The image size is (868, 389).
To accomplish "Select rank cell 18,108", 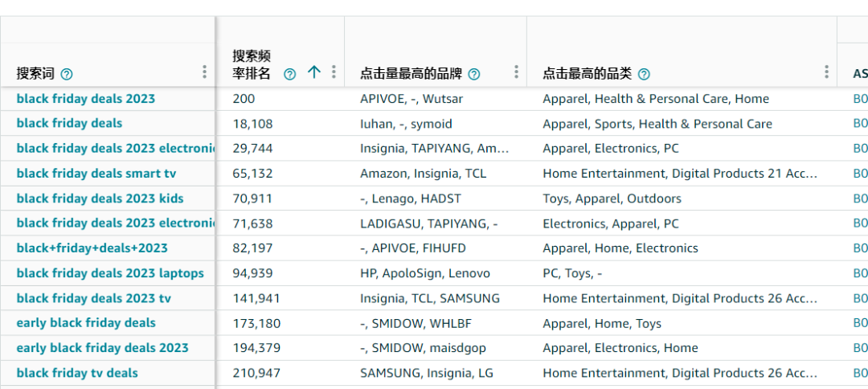I will point(252,124).
